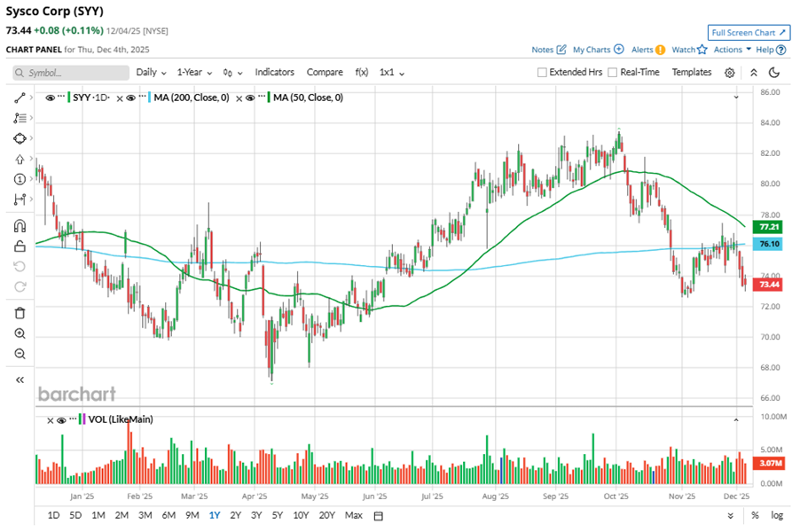Toggle the drawing lock icon
800x532 pixels.
coord(20,246)
